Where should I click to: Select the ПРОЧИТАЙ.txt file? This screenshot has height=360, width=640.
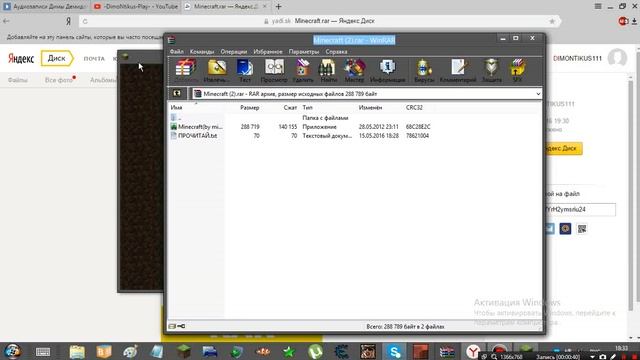coord(193,136)
